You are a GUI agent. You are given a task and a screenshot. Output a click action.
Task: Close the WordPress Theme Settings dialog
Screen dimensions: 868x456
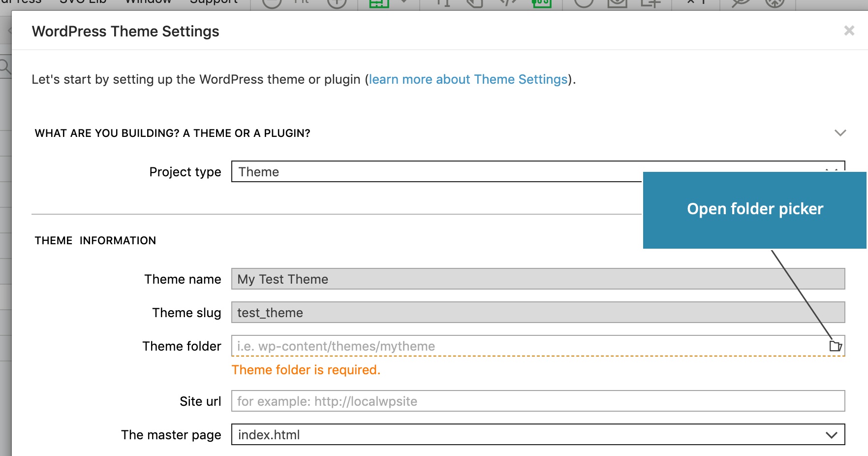[849, 31]
